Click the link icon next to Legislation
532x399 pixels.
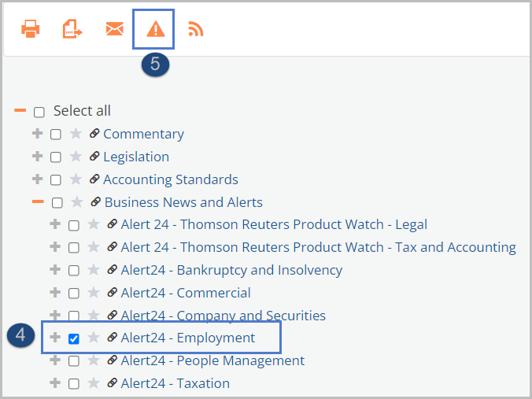coord(94,157)
